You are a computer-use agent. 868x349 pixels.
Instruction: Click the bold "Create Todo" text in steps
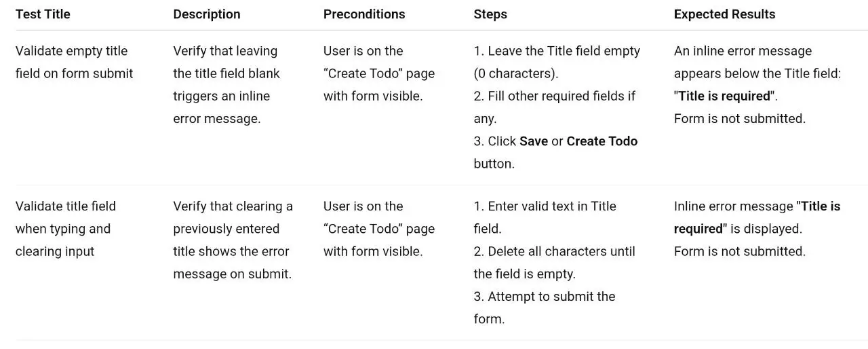point(601,141)
